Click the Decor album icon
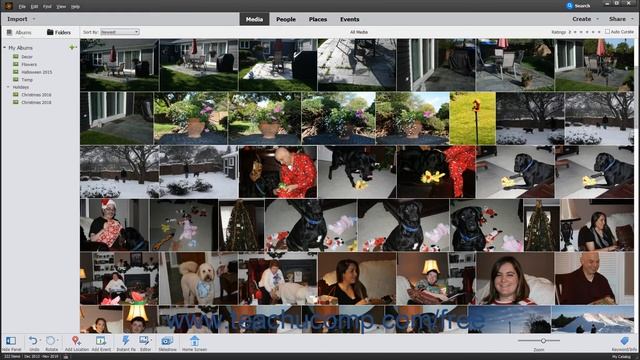Image resolution: width=640 pixels, height=360 pixels. (x=16, y=57)
